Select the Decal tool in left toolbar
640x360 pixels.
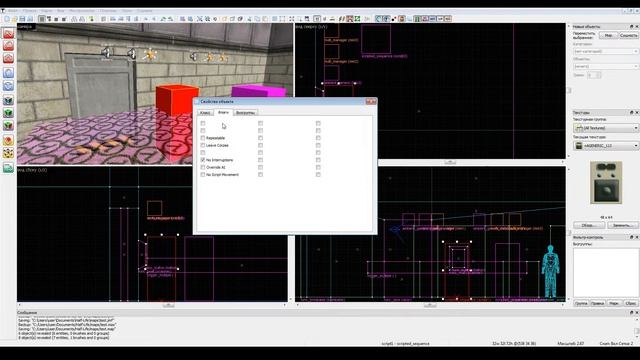pos(8,126)
